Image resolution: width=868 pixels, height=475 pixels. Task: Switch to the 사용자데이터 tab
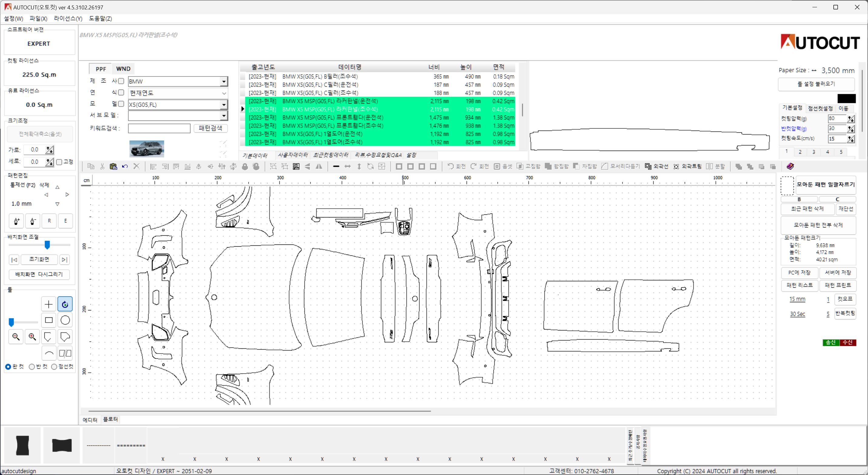point(292,155)
